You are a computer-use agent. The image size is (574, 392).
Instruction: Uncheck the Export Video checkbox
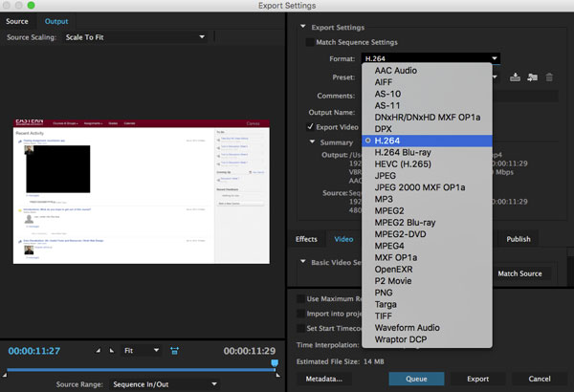pyautogui.click(x=310, y=127)
